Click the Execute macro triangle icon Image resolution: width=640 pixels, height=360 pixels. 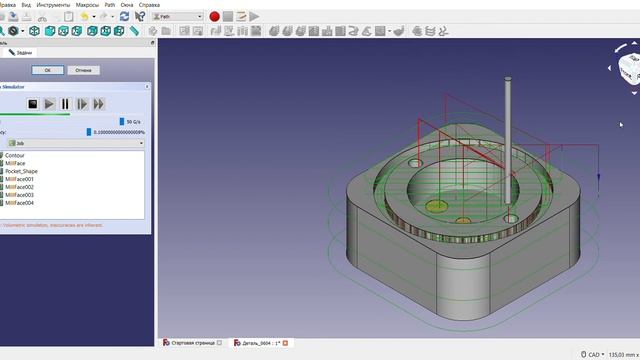(254, 17)
